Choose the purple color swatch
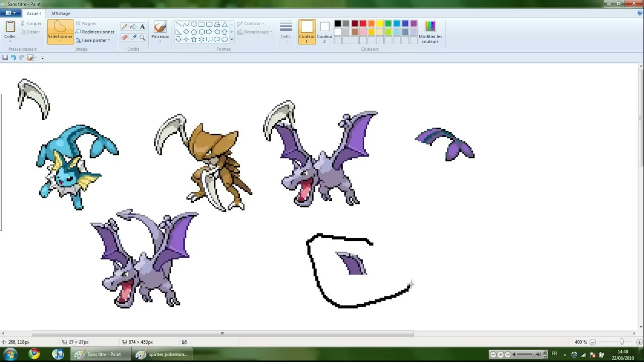The width and height of the screenshot is (644, 362). coord(414,24)
